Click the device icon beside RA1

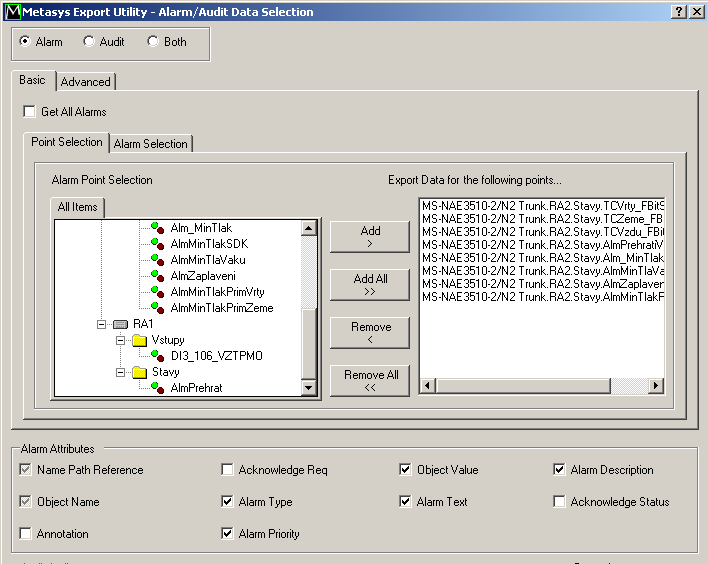121,324
